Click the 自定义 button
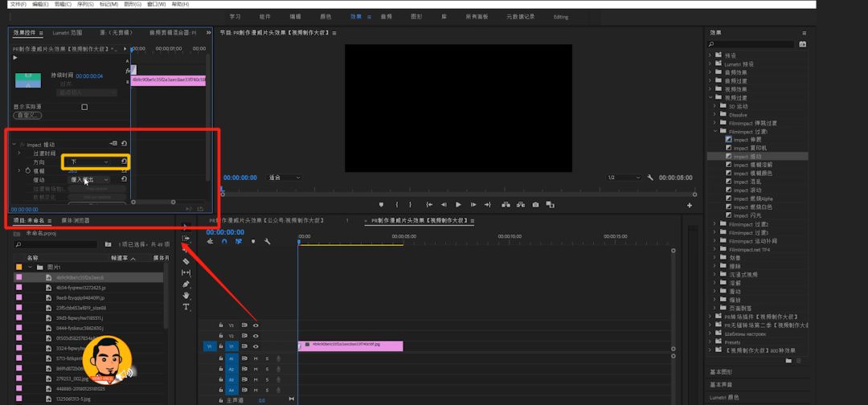This screenshot has height=405, width=868. click(x=27, y=116)
